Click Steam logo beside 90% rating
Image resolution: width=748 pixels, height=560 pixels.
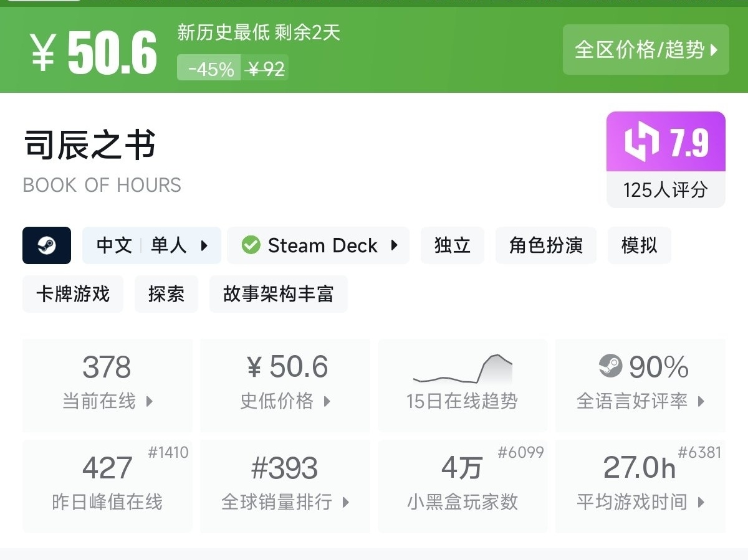tap(610, 366)
